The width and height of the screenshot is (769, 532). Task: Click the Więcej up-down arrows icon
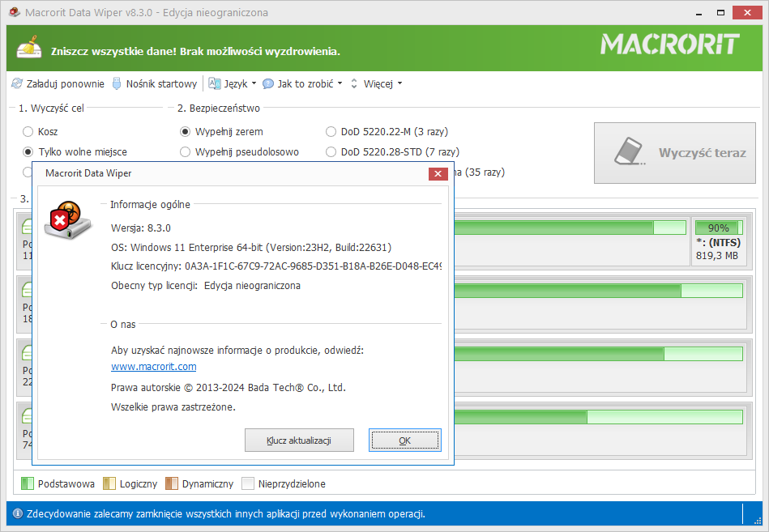tap(354, 83)
